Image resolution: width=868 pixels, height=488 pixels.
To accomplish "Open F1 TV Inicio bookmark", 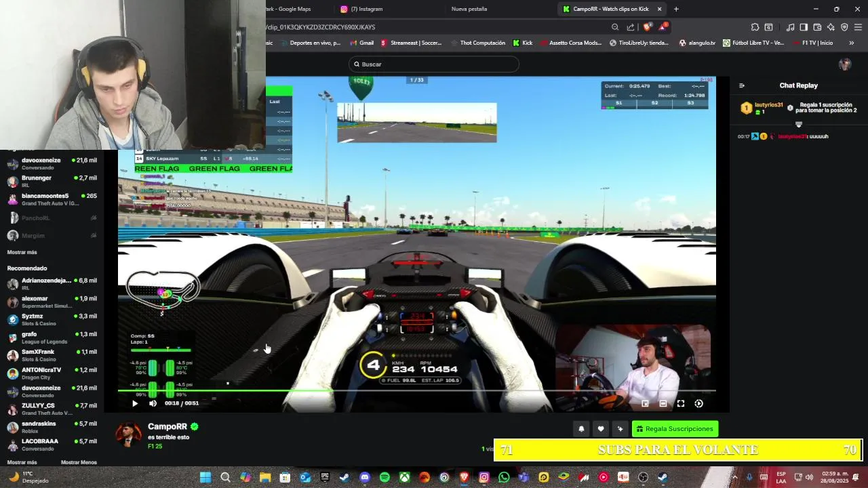I will click(x=812, y=43).
